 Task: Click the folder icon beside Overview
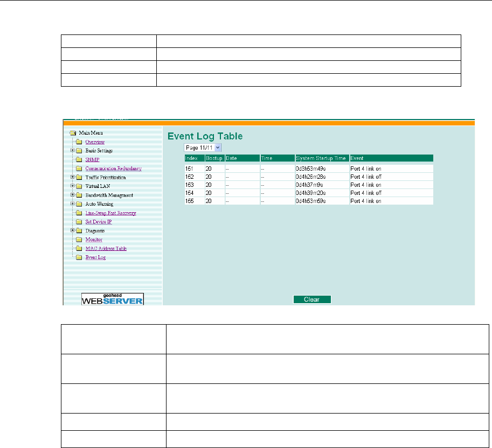click(79, 142)
